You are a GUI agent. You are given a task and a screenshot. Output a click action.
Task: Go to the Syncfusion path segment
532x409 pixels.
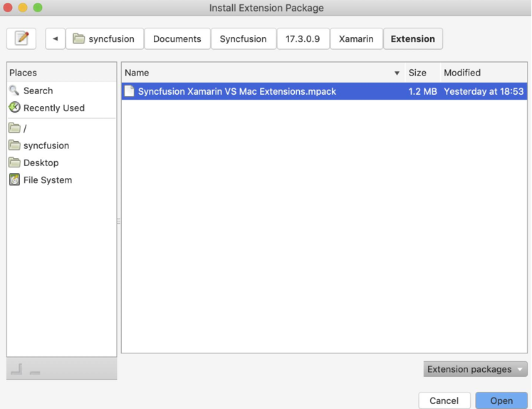[x=244, y=38]
